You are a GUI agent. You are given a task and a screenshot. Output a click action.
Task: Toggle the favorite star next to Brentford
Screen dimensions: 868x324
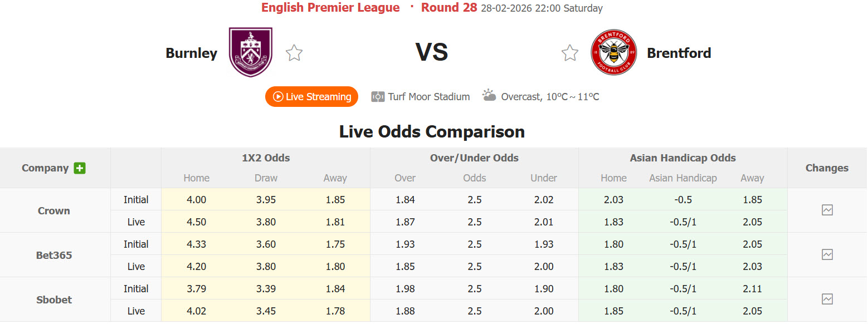pos(570,52)
